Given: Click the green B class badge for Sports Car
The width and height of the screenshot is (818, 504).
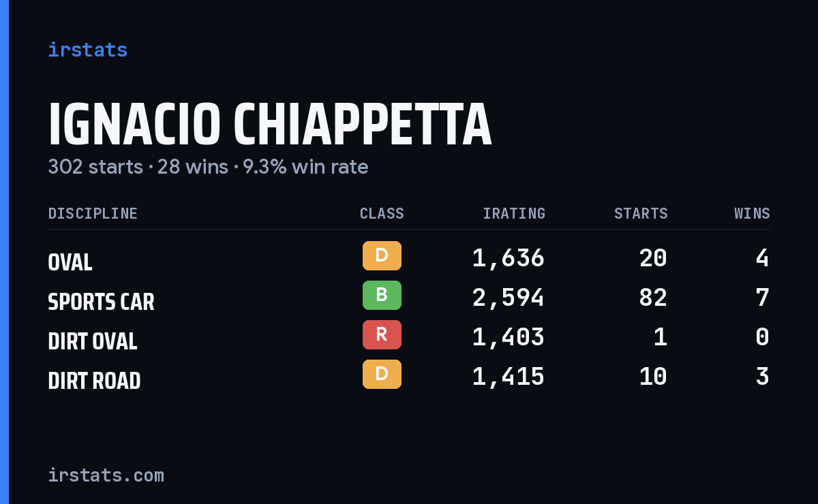Looking at the screenshot, I should pos(382,295).
